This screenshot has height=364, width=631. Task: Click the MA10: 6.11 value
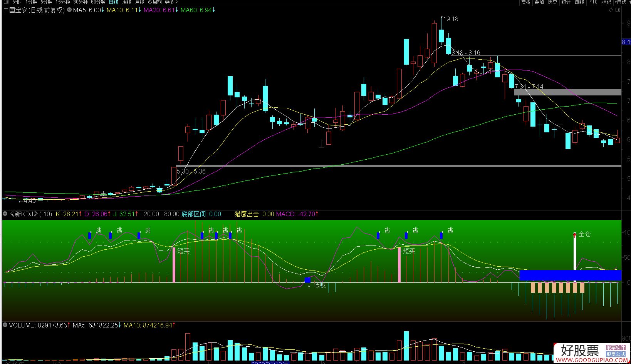pos(123,10)
